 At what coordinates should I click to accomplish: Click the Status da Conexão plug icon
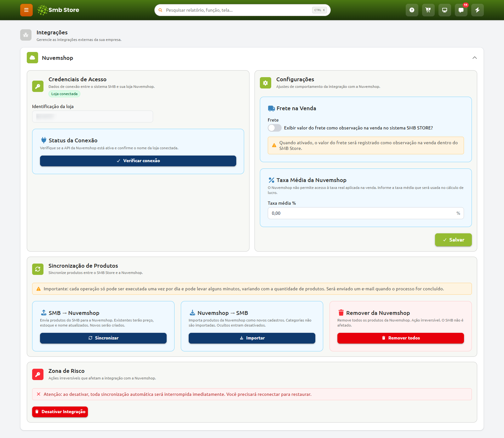coord(44,140)
